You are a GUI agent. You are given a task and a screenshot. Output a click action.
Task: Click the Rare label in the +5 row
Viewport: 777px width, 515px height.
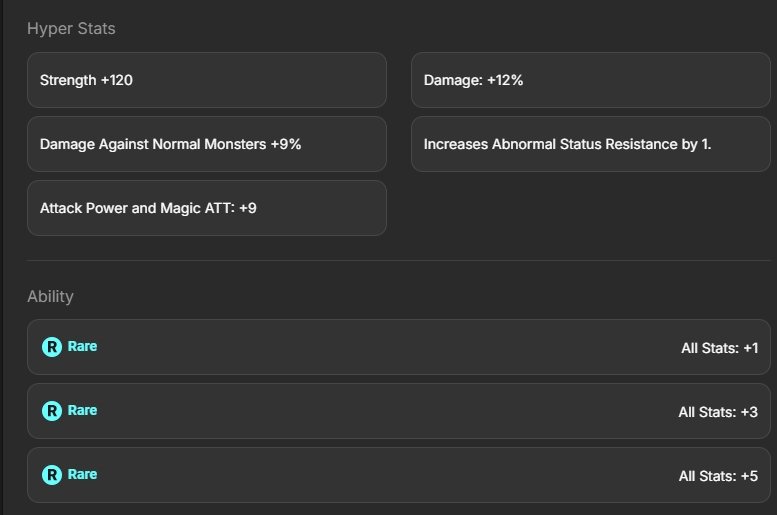click(83, 475)
